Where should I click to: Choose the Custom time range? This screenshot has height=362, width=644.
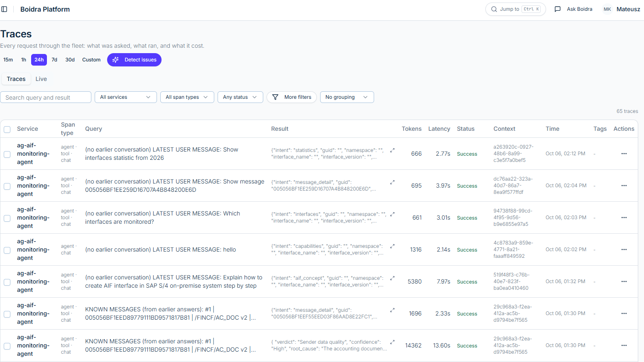91,60
